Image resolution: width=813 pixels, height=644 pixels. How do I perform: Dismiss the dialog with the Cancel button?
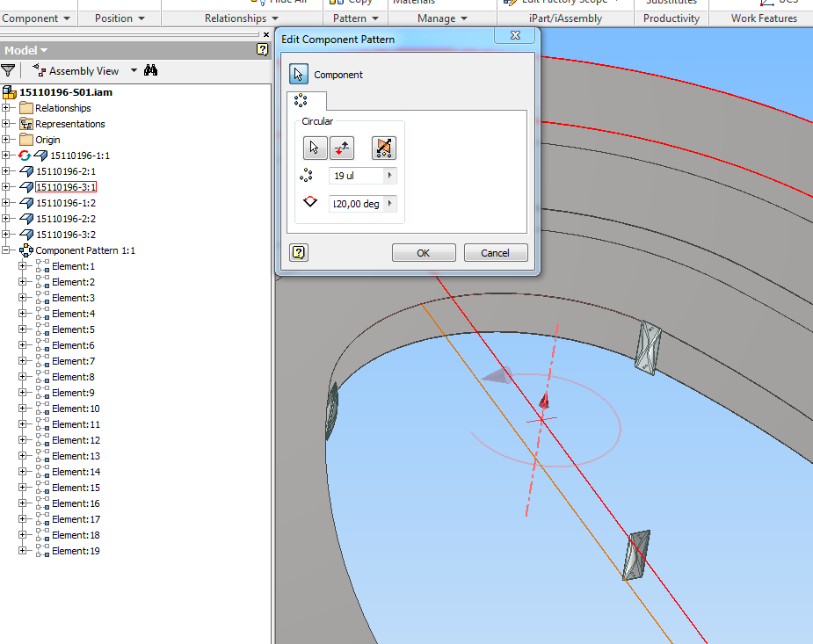[x=497, y=252]
